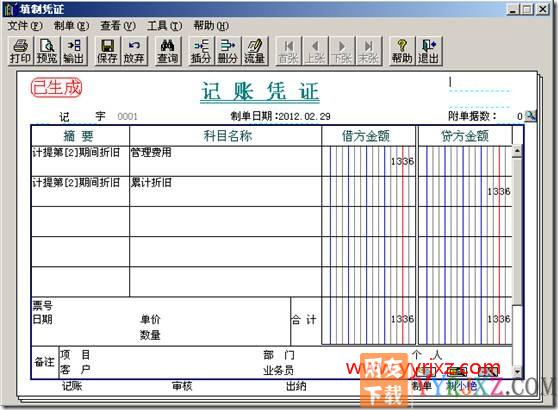Click the 审核 signature label
Image resolution: width=558 pixels, height=410 pixels.
pos(182,385)
